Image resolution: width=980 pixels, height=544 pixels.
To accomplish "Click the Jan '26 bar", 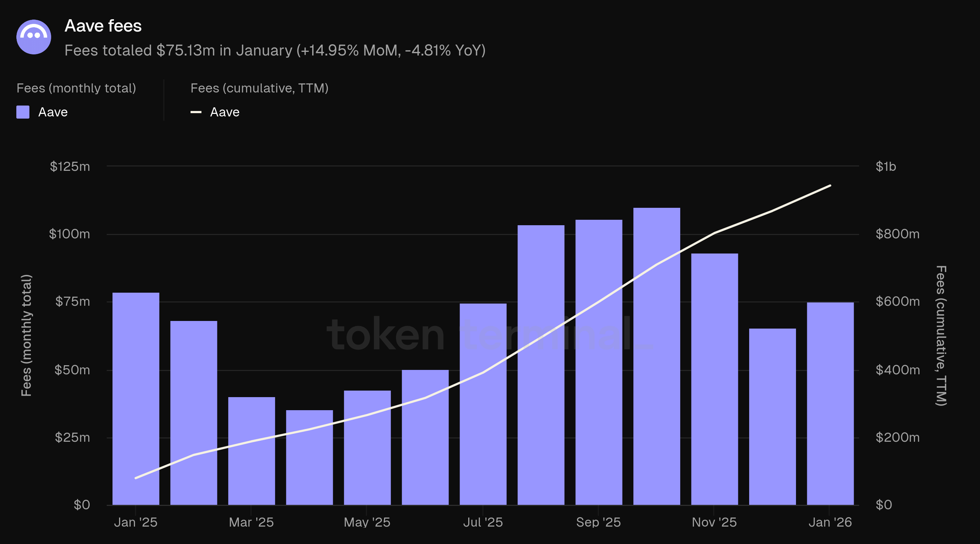I will [x=830, y=403].
